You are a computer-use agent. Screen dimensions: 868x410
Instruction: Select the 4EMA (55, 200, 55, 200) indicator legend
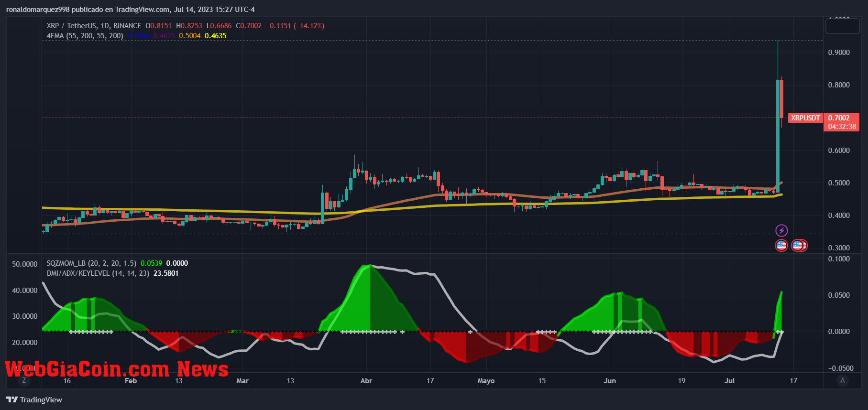pyautogui.click(x=85, y=36)
